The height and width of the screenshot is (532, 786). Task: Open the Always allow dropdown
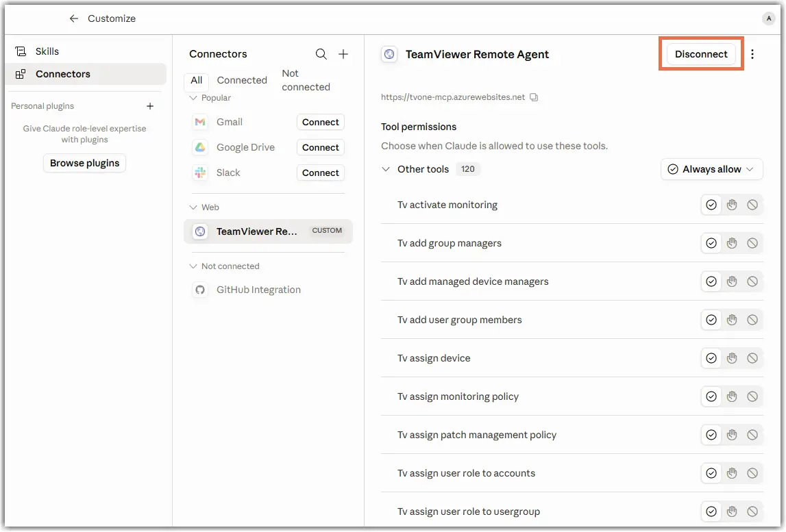[x=712, y=169]
